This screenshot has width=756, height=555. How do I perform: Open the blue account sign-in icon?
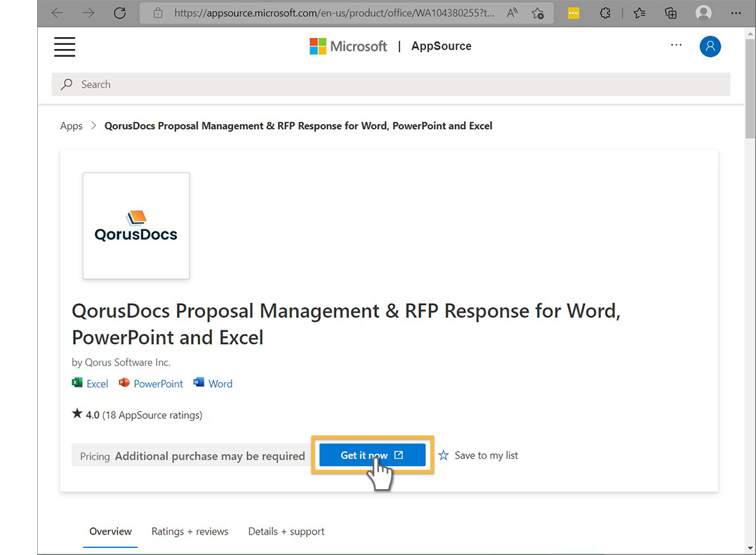710,46
